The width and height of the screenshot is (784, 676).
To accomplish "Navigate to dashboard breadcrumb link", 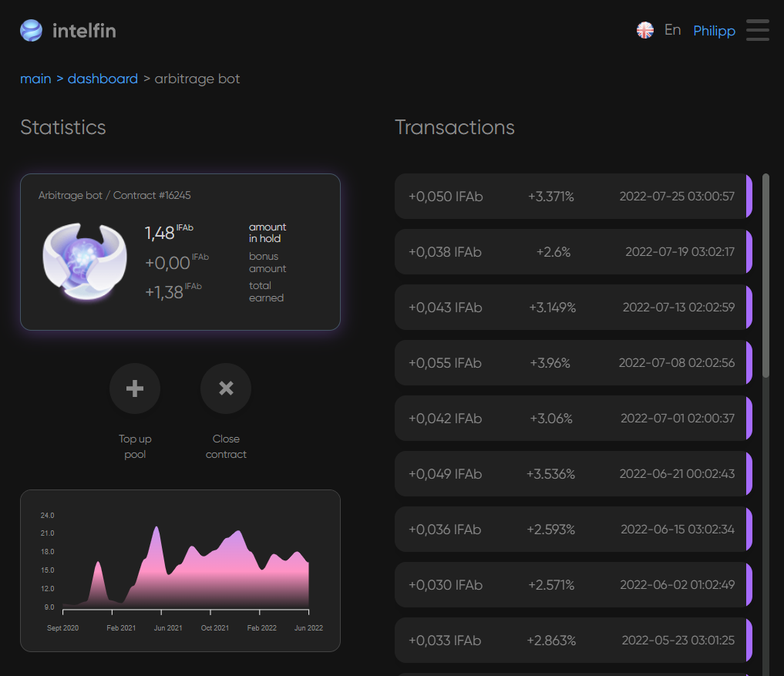I will [x=103, y=79].
